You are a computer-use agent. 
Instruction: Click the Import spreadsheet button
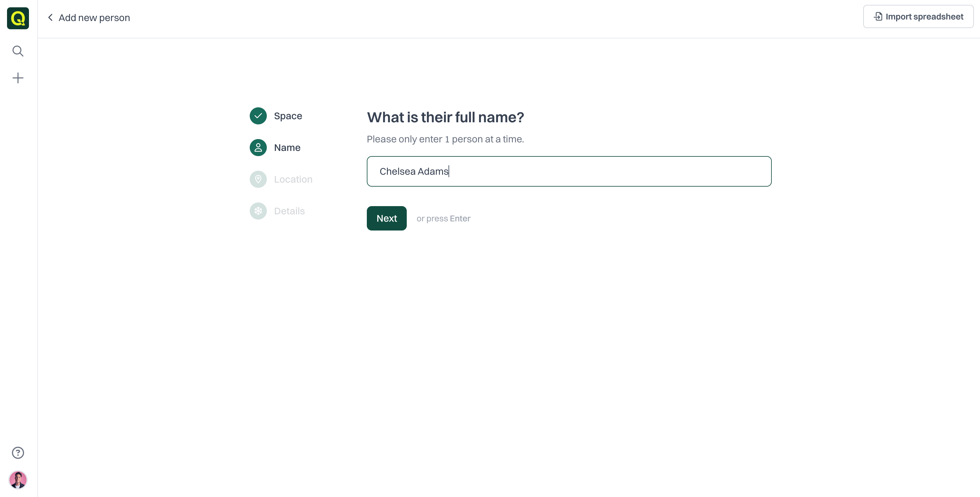coord(918,16)
